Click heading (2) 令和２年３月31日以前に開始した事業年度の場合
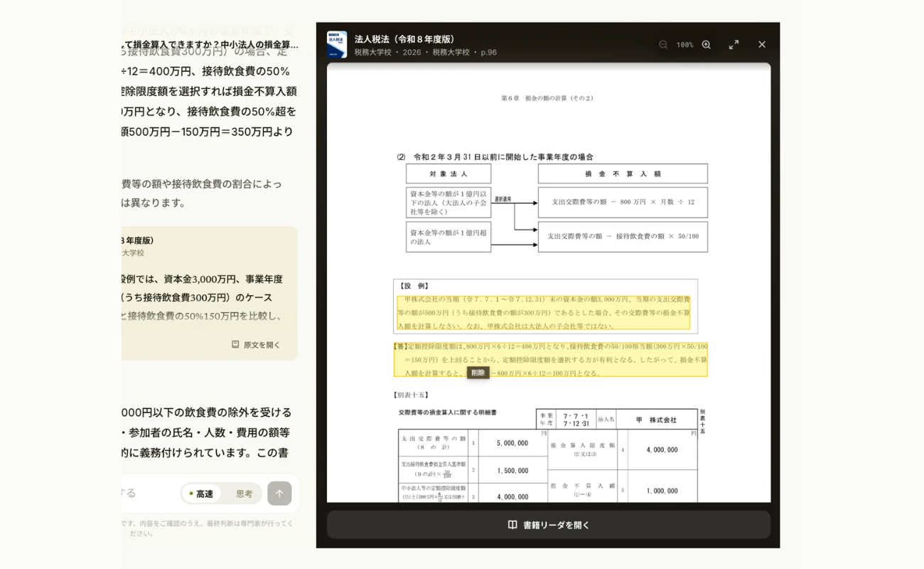Screen dimensions: 924x569 (495, 156)
